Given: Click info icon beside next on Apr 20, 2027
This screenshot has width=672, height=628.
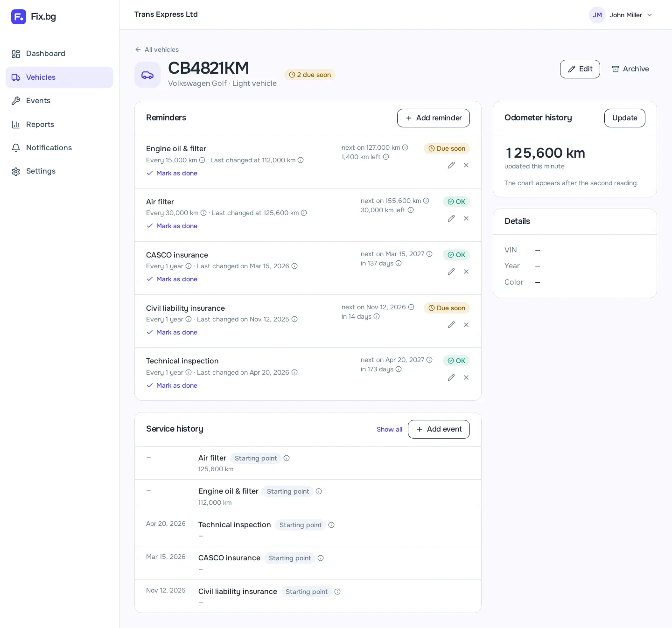Looking at the screenshot, I should pyautogui.click(x=429, y=360).
